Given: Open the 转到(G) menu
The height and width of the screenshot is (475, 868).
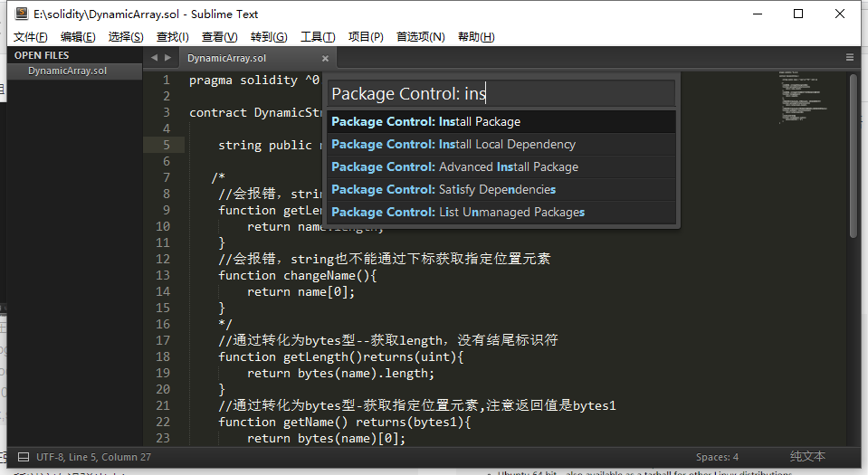Looking at the screenshot, I should click(269, 36).
